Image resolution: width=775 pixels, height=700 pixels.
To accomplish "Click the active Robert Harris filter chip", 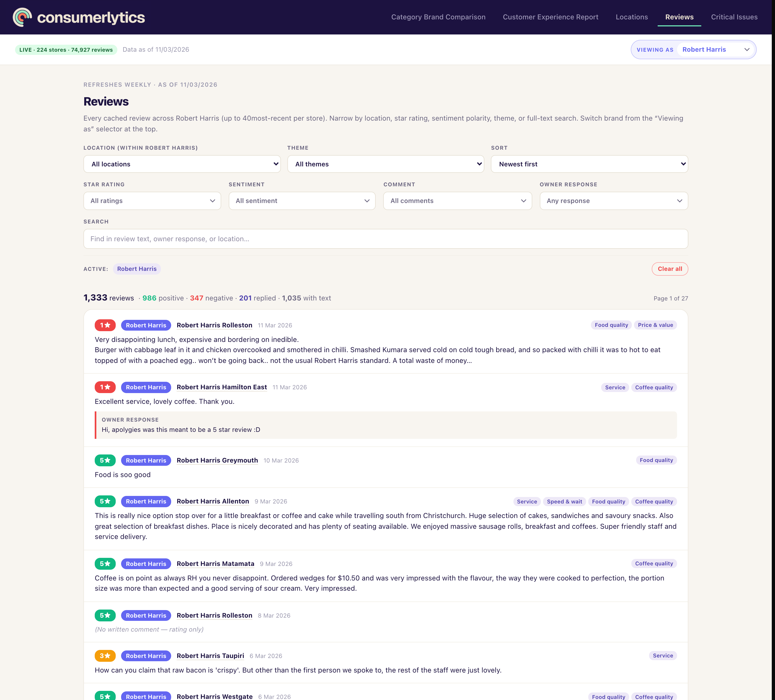I will pos(137,269).
